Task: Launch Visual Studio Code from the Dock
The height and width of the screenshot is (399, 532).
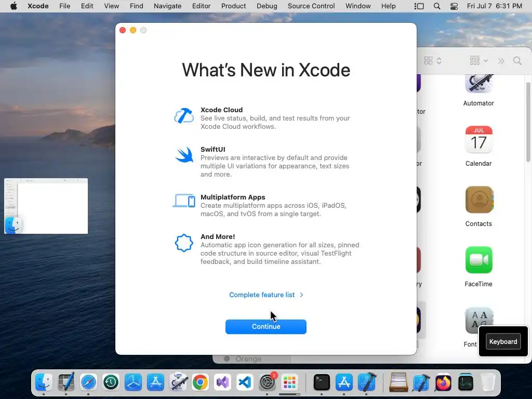Action: tap(245, 382)
